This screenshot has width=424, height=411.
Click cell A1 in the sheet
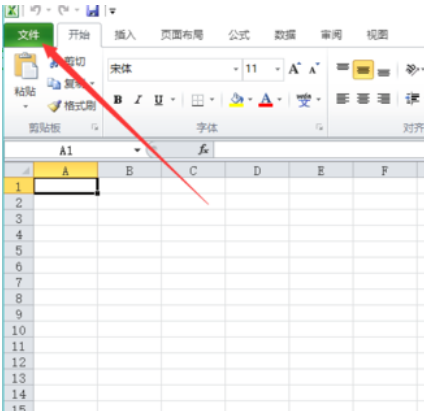tap(66, 186)
